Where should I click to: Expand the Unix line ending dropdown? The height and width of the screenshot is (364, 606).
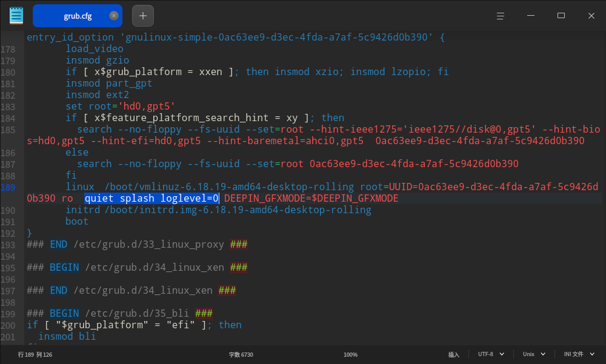tap(534, 354)
